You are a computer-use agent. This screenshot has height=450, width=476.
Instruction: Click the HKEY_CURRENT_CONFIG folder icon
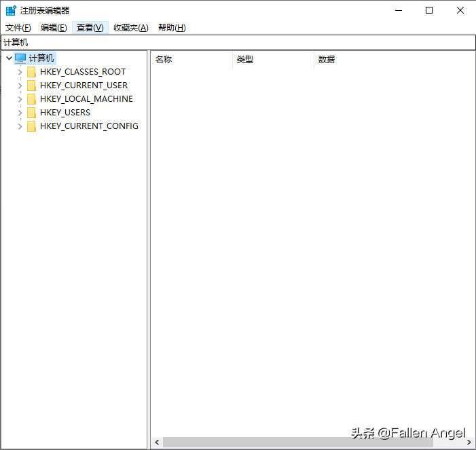pos(31,126)
